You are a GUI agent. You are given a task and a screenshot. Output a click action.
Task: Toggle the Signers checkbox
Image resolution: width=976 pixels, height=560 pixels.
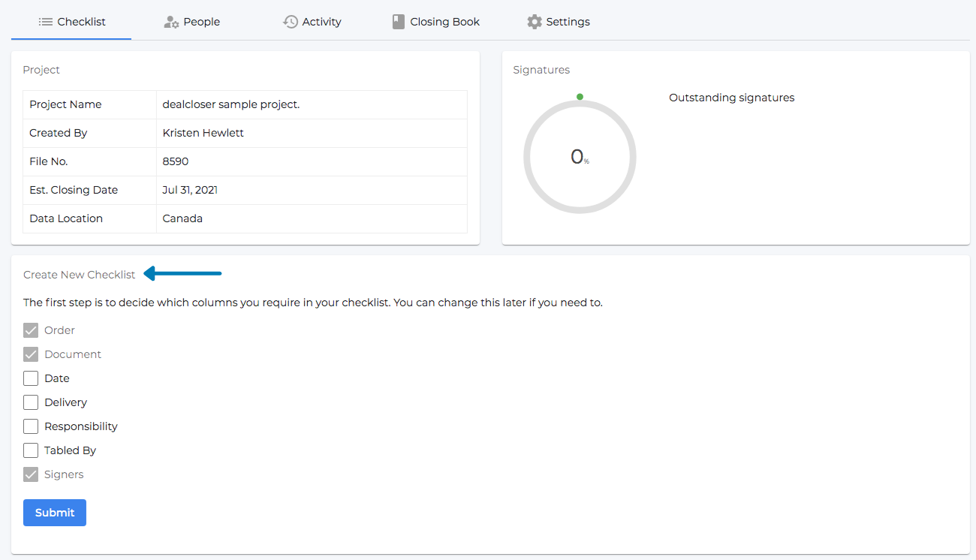pos(31,474)
